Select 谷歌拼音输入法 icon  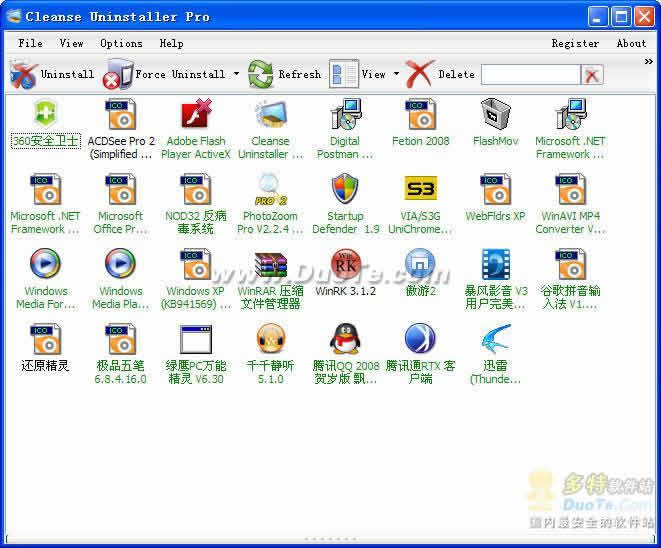570,264
